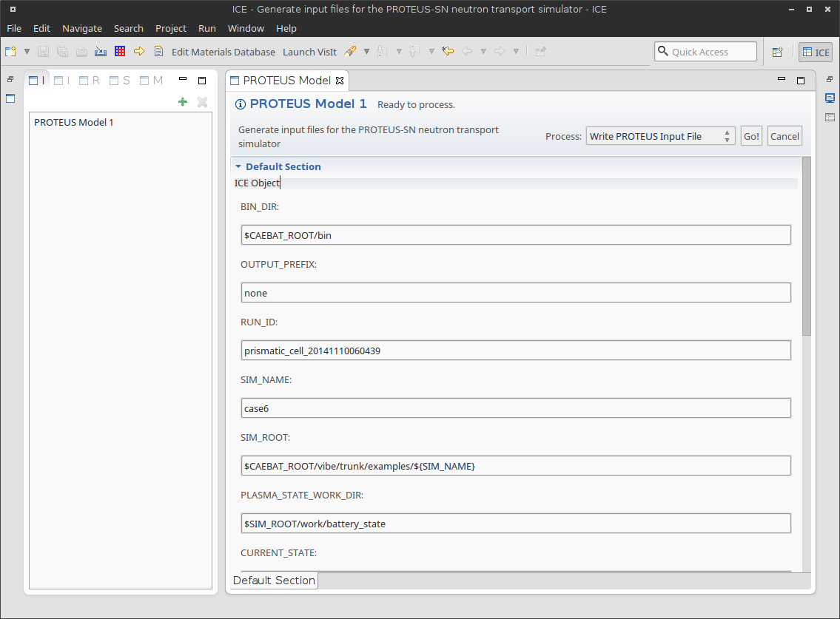840x619 pixels.
Task: Click the restore icon on the right trim
Action: point(830,79)
